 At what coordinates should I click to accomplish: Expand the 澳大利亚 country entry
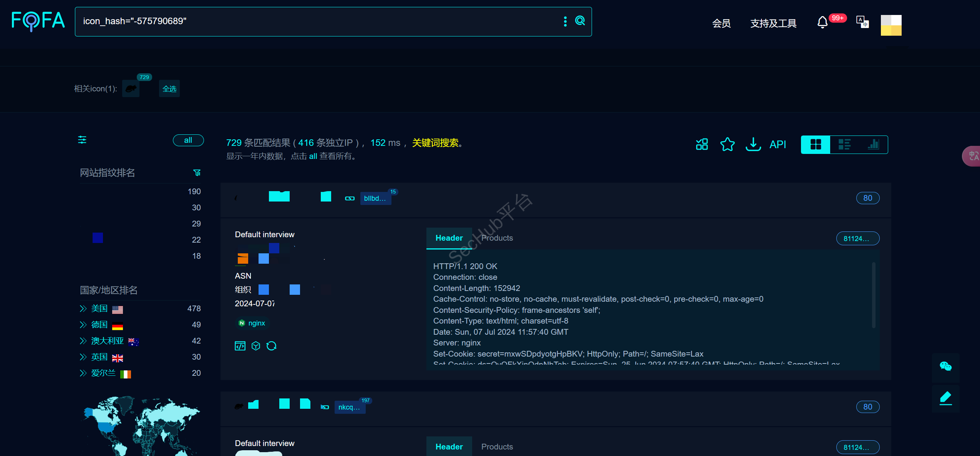tap(83, 341)
